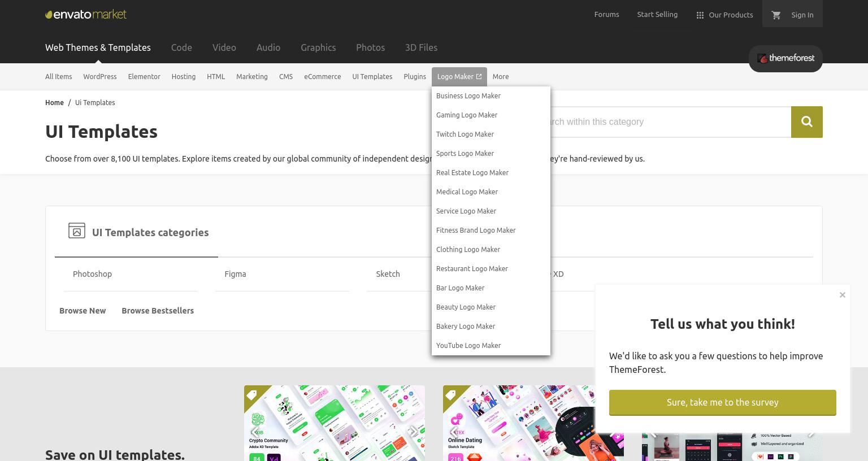Screen dimensions: 868x461
Task: Close the survey popup
Action: click(843, 295)
